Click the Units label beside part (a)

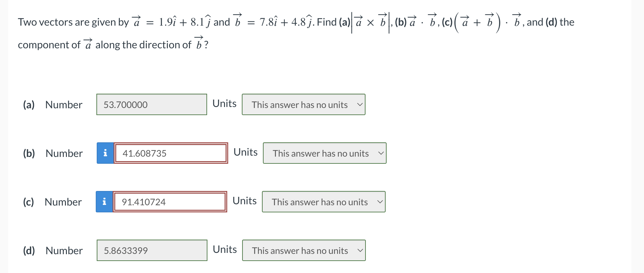pos(224,103)
